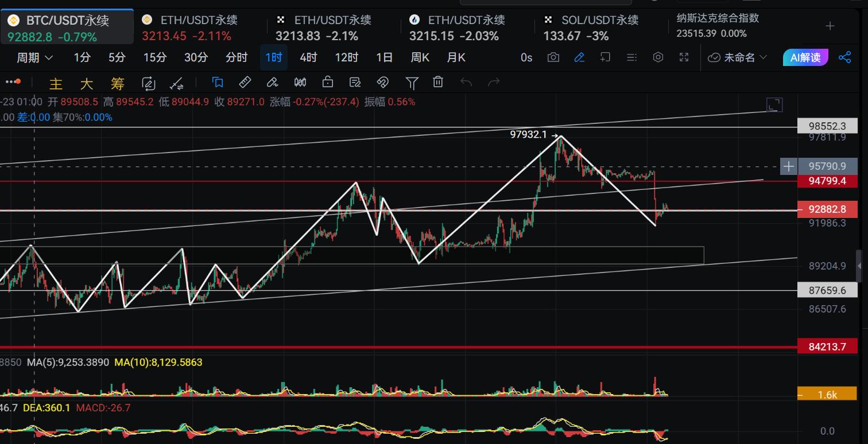Click the 大 indicator icon
The image size is (868, 444).
(86, 84)
